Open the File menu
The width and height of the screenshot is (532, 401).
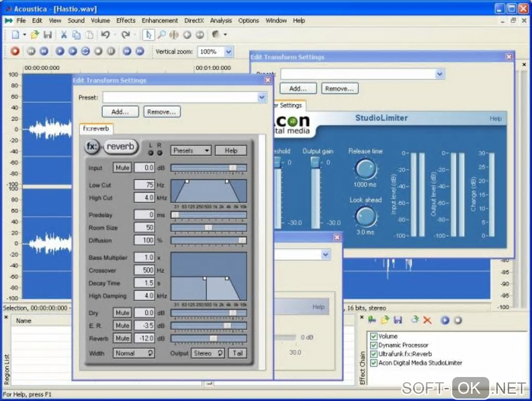pos(21,21)
